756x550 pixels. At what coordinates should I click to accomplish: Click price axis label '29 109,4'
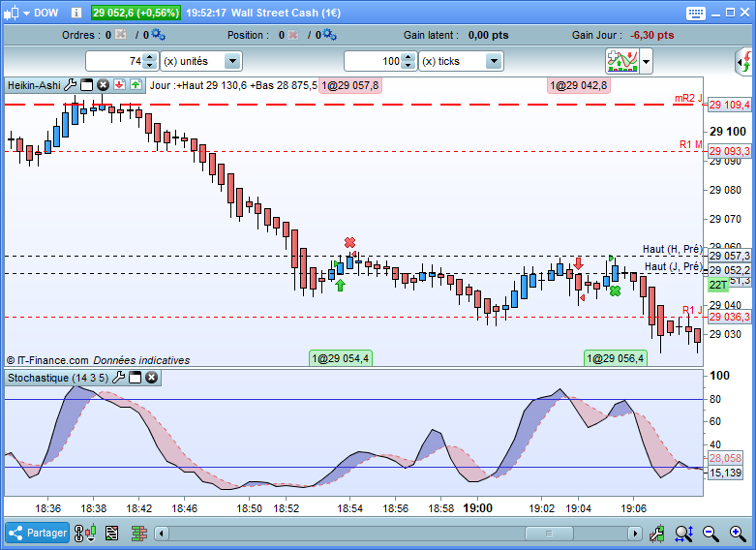[730, 105]
